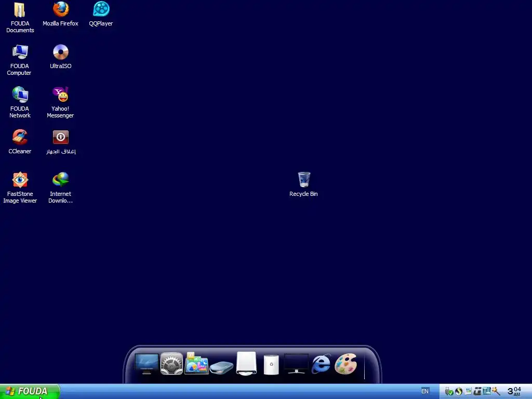The height and width of the screenshot is (399, 532).
Task: Click the iMac computer icon in the dock
Action: point(146,364)
